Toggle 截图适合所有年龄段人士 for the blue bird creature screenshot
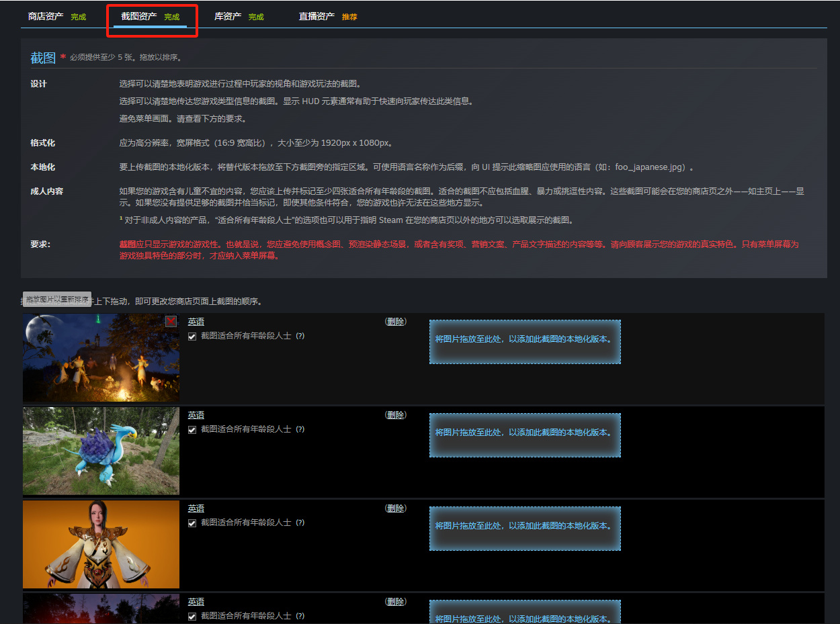 pyautogui.click(x=192, y=429)
